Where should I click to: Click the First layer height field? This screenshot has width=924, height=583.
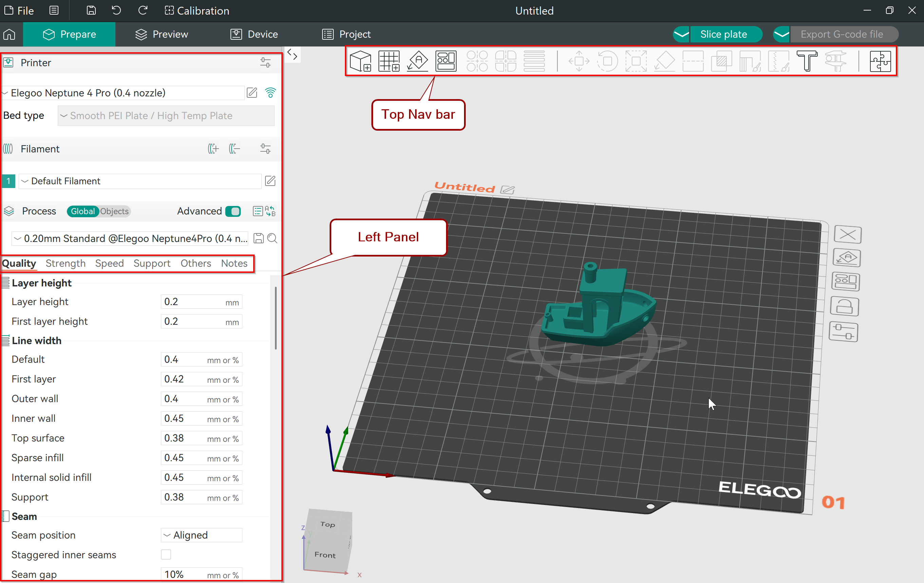click(x=201, y=321)
